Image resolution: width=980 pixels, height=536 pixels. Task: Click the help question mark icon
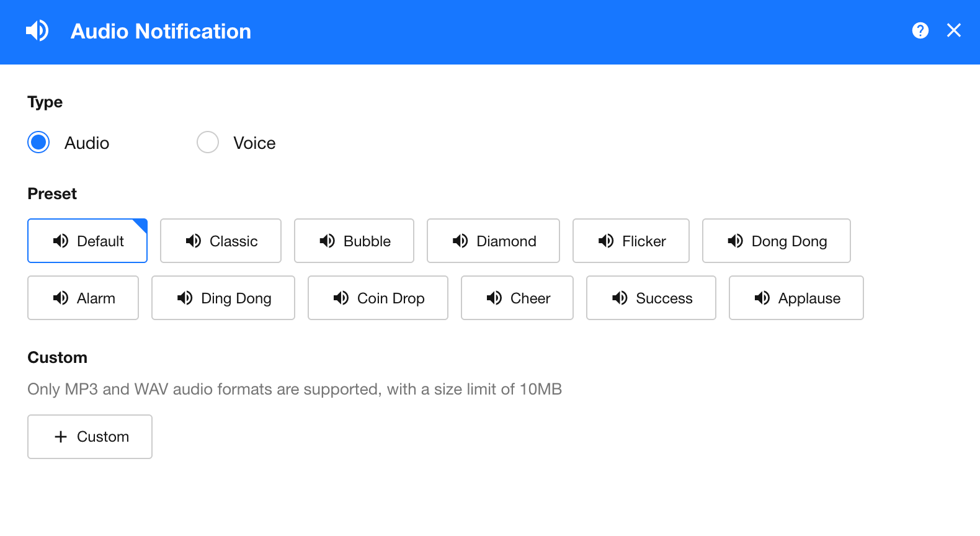tap(920, 30)
